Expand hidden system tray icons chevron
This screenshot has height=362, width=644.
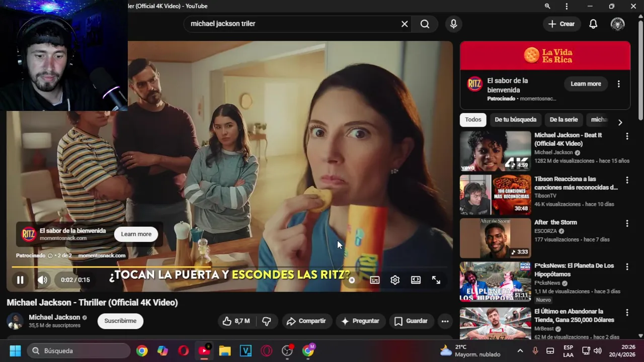[520, 350]
